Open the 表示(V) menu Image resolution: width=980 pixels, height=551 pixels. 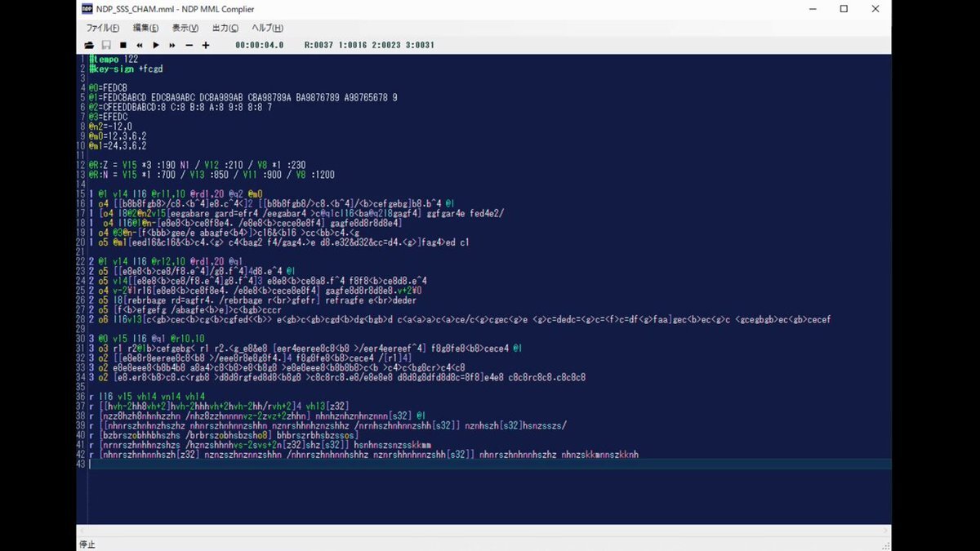point(185,28)
